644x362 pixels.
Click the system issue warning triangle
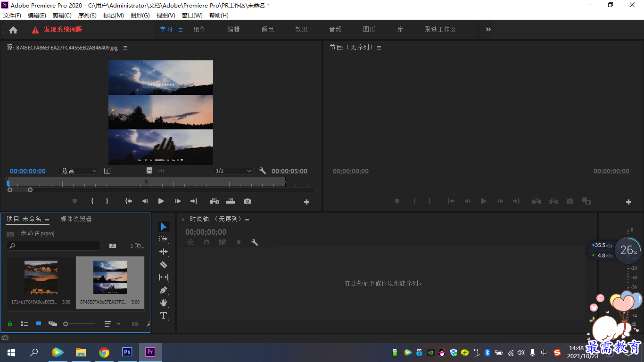tap(35, 30)
